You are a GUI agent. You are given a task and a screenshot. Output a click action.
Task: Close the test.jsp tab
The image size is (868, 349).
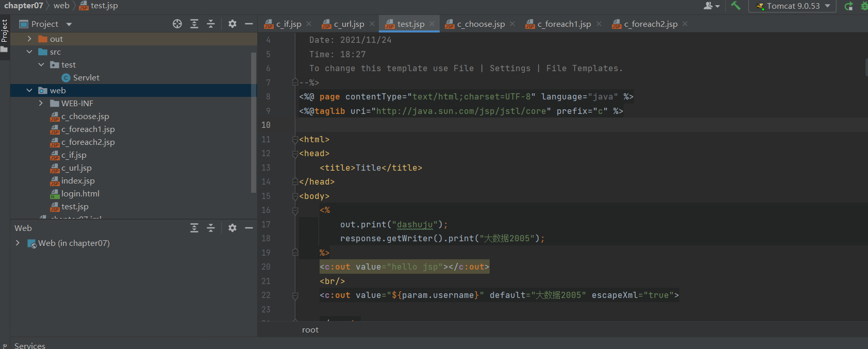point(432,24)
